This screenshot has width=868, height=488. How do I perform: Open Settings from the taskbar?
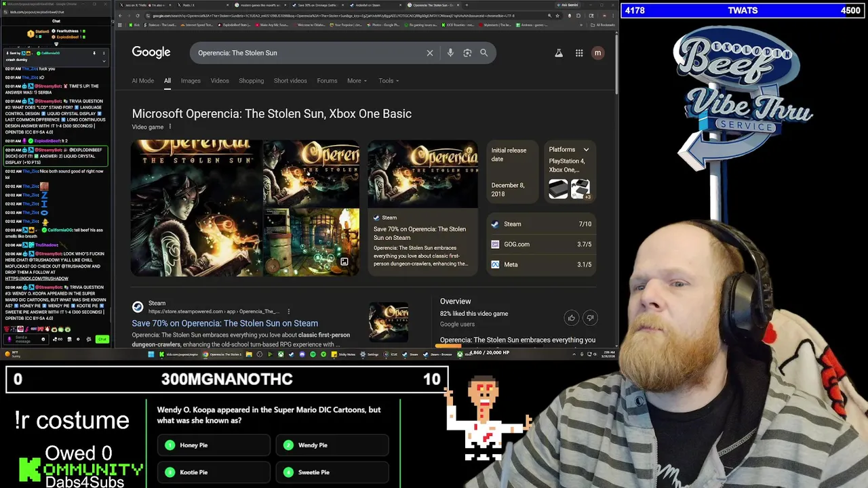pyautogui.click(x=370, y=353)
